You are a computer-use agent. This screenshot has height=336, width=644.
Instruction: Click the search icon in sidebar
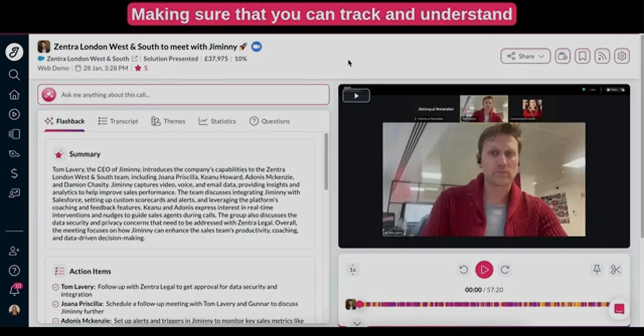(14, 75)
